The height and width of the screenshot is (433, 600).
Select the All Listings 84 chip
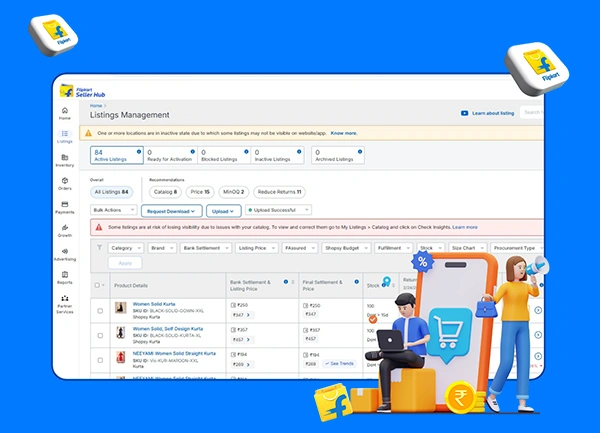111,192
